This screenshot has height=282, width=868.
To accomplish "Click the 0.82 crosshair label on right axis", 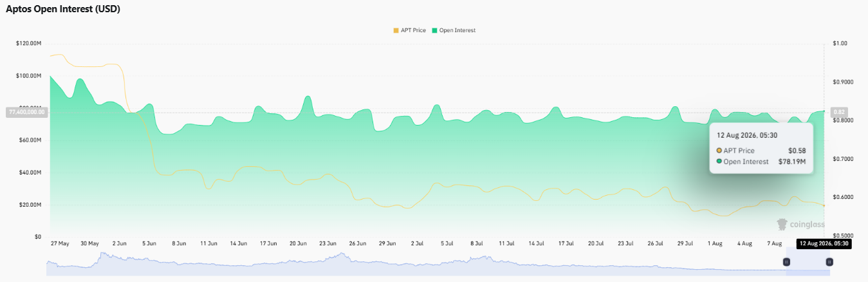I will [839, 112].
